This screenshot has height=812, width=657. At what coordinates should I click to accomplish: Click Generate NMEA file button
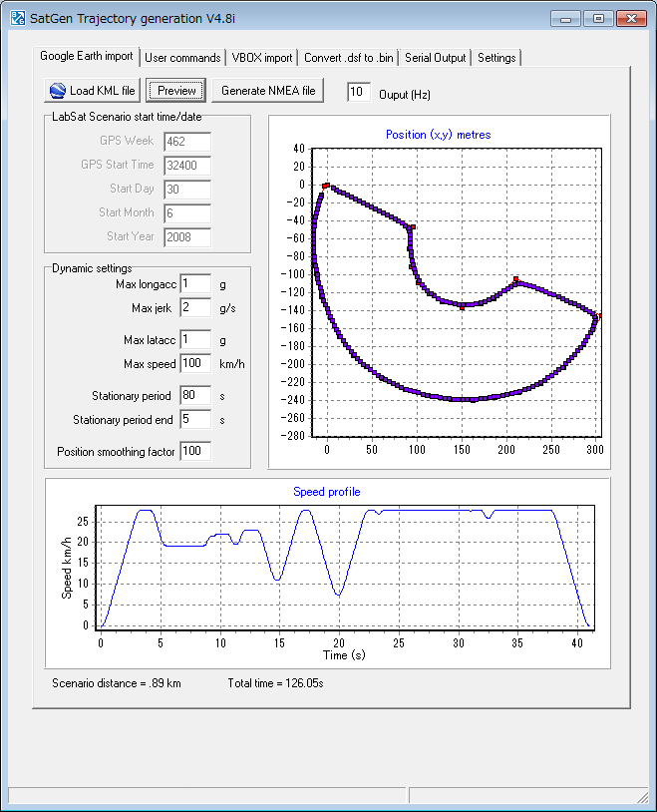268,91
